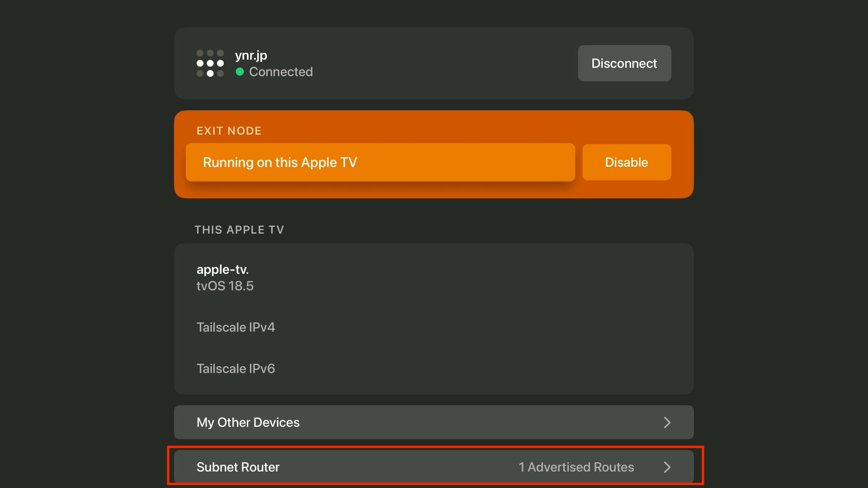Click the My Other Devices label text
The image size is (868, 488).
coord(248,422)
